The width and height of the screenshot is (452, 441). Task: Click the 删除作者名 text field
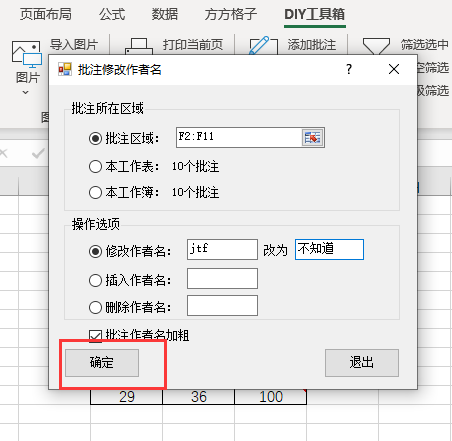click(222, 305)
